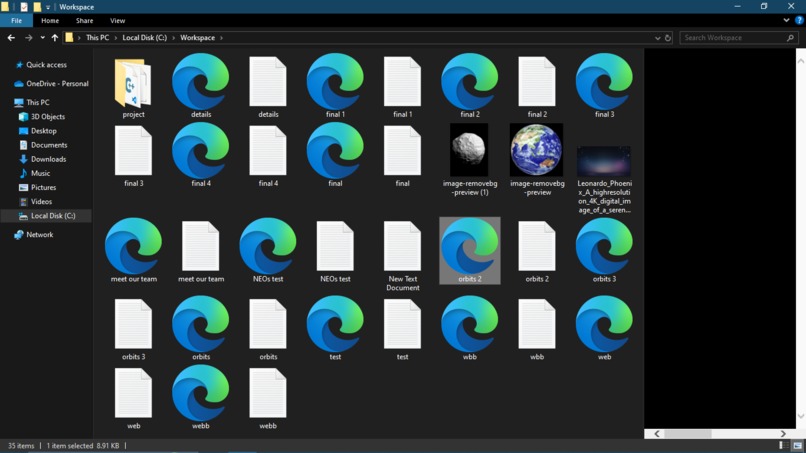This screenshot has width=806, height=453.
Task: Open Downloads in the sidebar
Action: (x=48, y=159)
